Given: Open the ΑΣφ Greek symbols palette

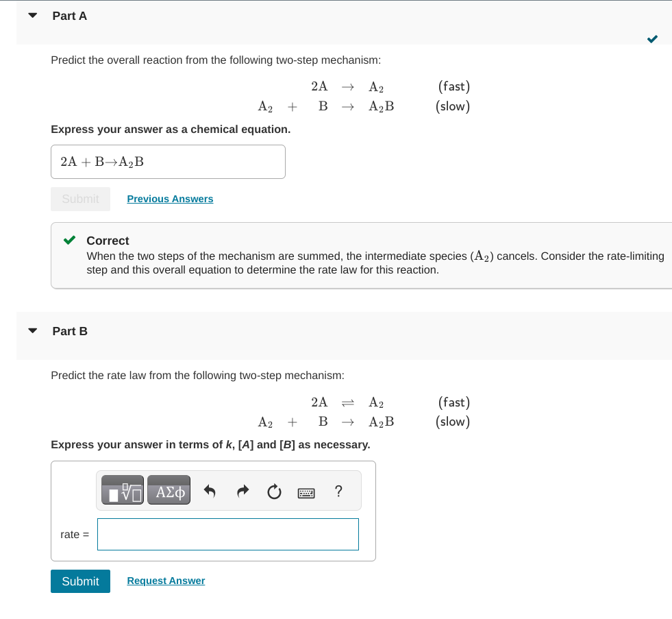Looking at the screenshot, I should coord(169,489).
